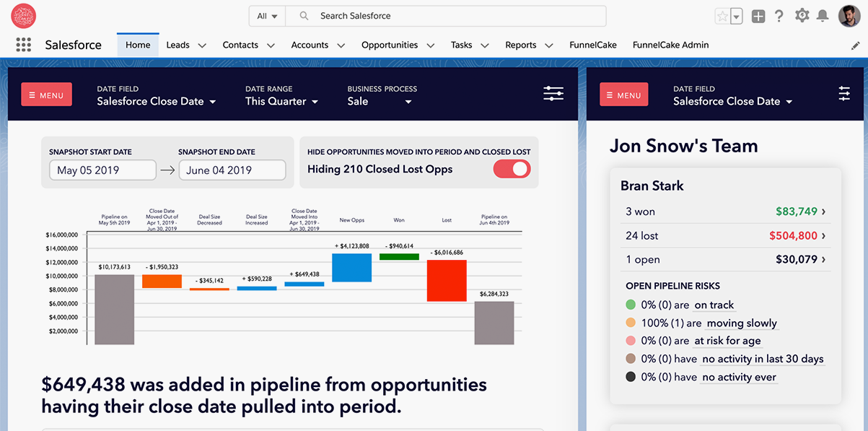Click the Favorites star icon
868x431 pixels.
pos(722,16)
